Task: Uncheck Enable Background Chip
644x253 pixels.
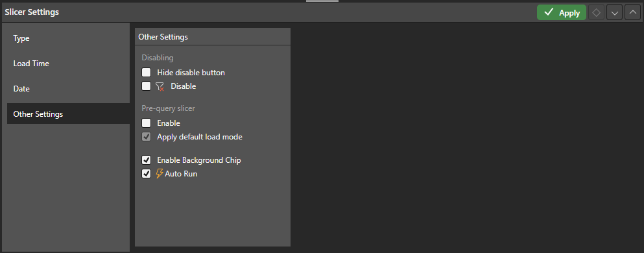Action: point(146,160)
